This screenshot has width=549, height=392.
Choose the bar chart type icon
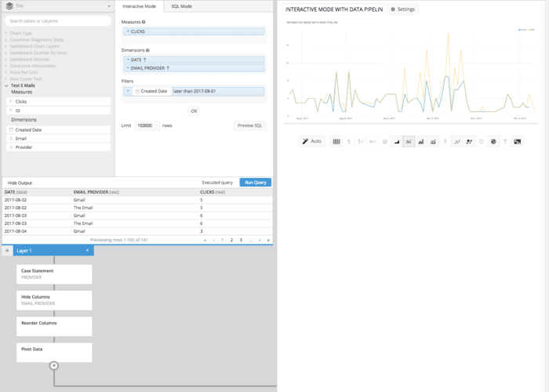point(421,141)
